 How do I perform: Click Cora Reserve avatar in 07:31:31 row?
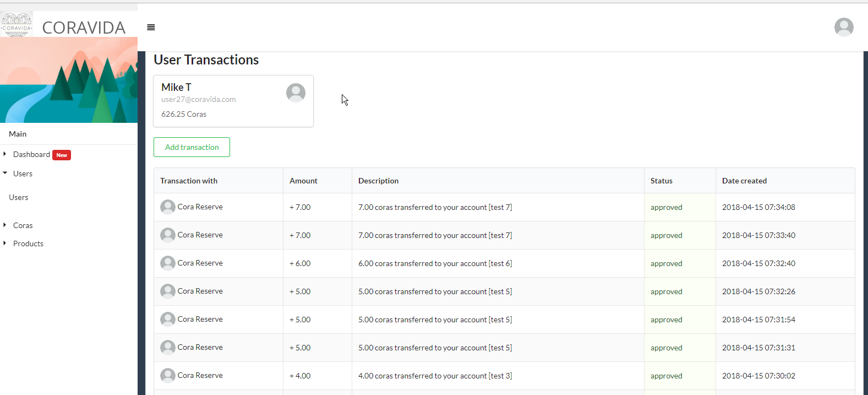168,348
